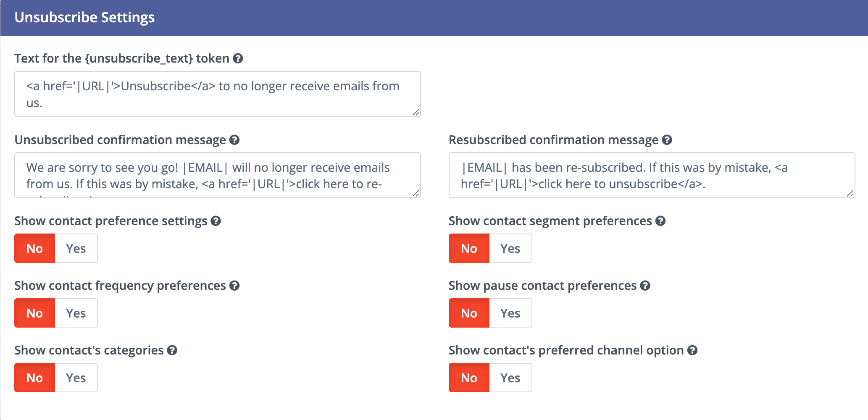Show tooltip for contact segment preferences
This screenshot has width=868, height=420.
click(660, 221)
